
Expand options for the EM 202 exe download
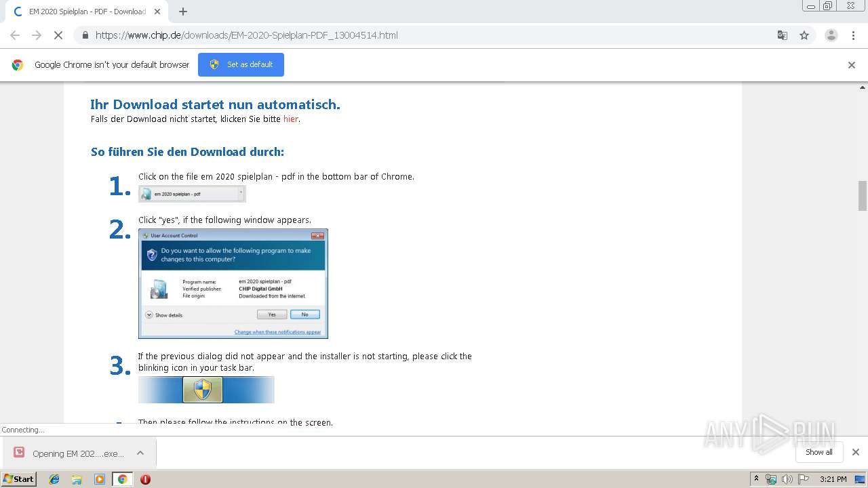point(140,453)
